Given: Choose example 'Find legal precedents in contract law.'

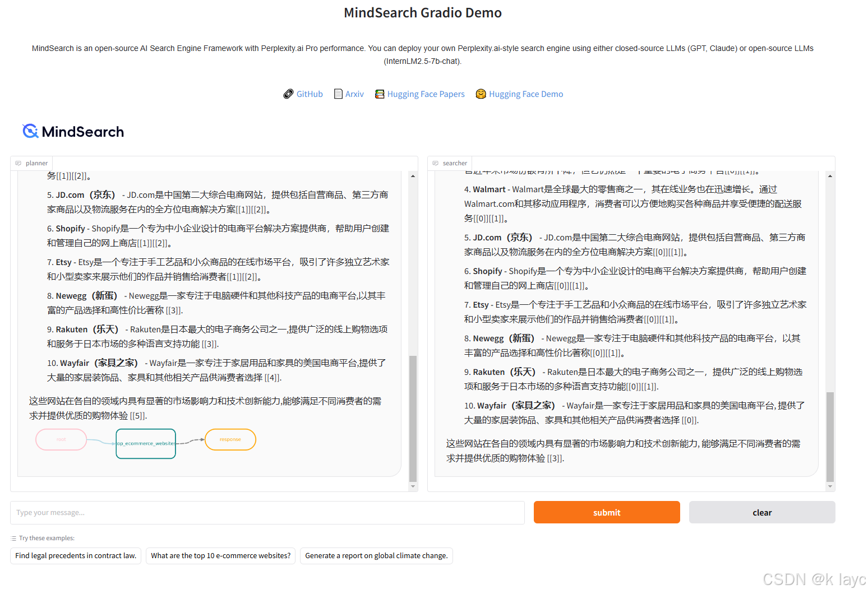Looking at the screenshot, I should [76, 556].
